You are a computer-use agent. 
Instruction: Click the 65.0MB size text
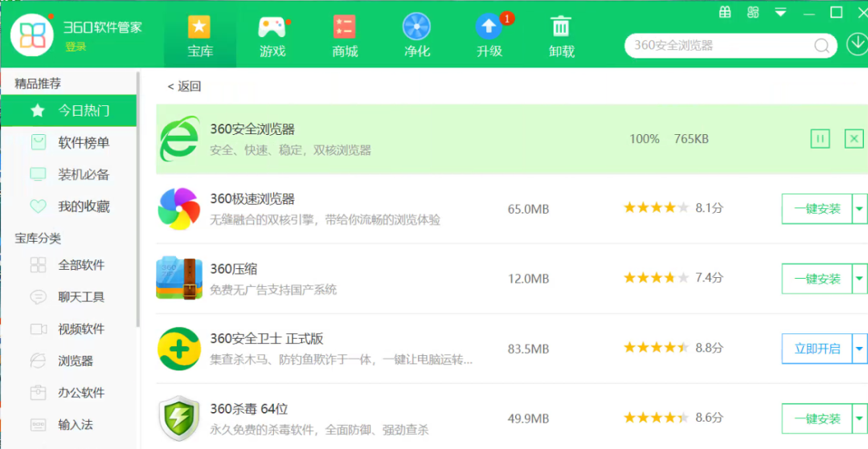(x=528, y=209)
